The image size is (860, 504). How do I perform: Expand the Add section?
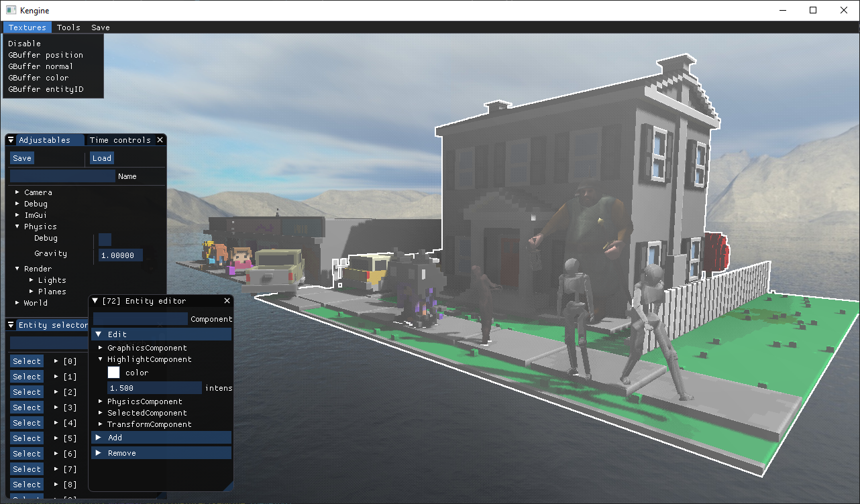click(x=161, y=437)
